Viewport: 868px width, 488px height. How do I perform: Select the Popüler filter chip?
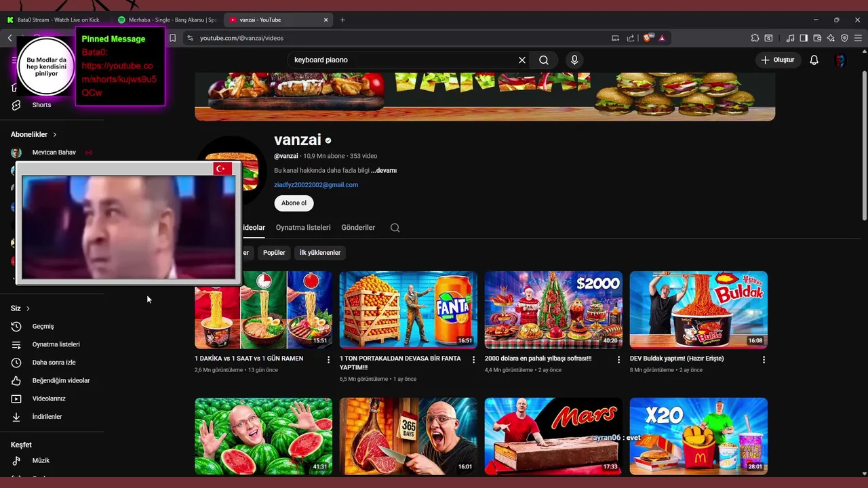[x=274, y=253]
